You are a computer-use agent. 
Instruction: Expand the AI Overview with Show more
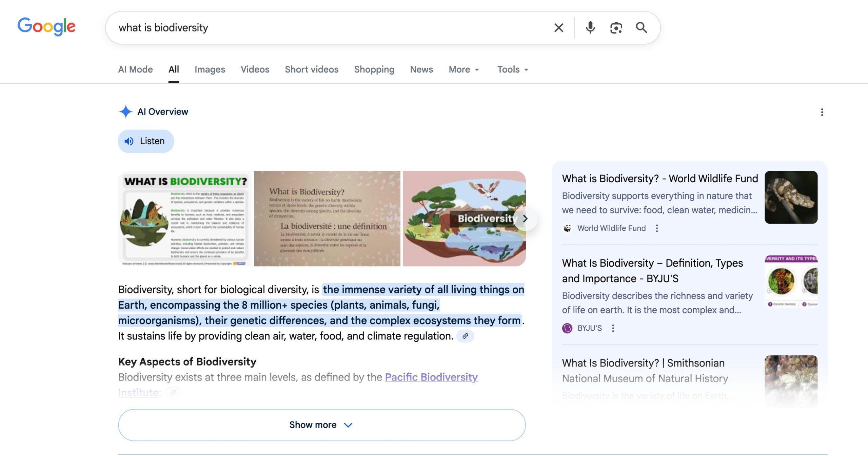pos(321,424)
